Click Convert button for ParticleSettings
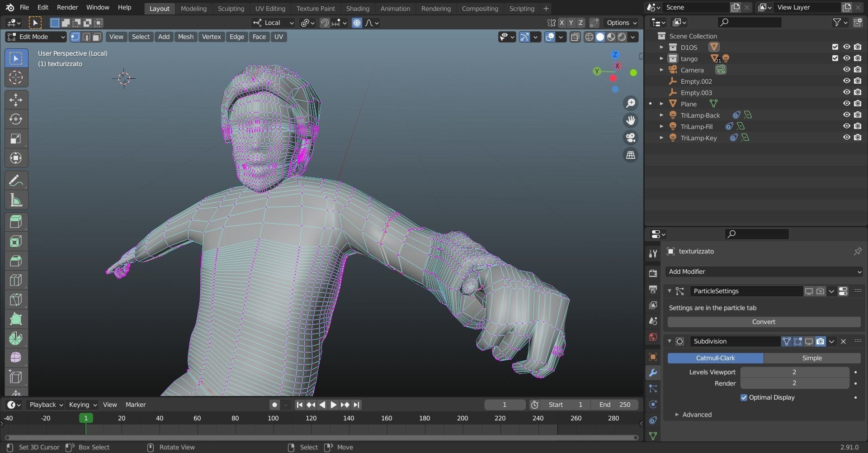This screenshot has width=868, height=453. 764,322
